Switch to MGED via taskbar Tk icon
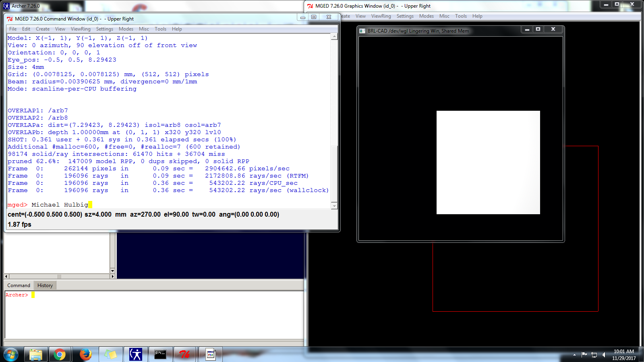This screenshot has height=362, width=644. 185,354
